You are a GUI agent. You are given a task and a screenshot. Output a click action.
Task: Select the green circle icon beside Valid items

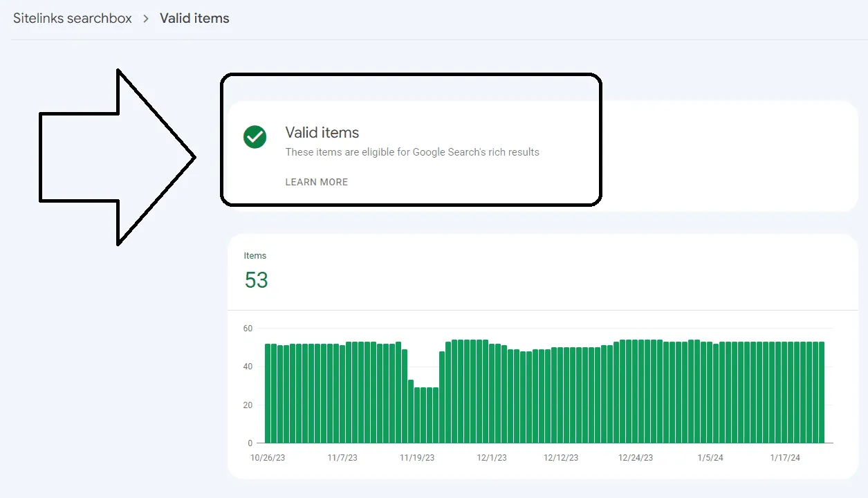(255, 137)
